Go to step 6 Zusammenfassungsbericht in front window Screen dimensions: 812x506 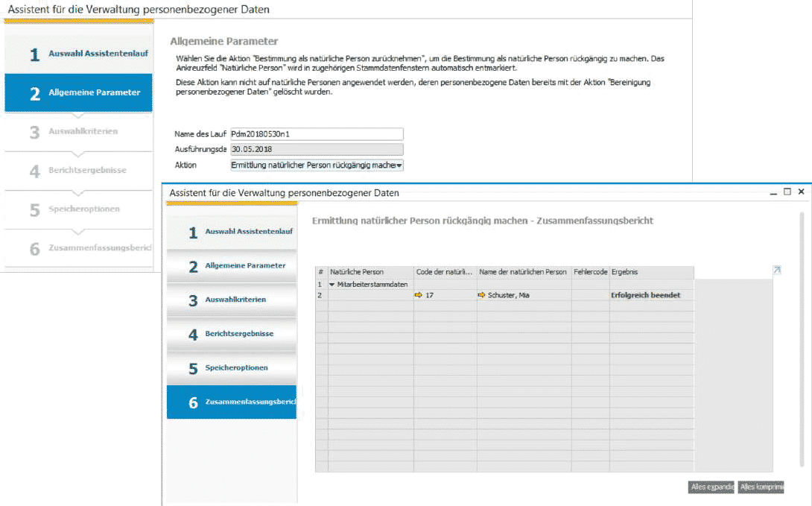pyautogui.click(x=232, y=402)
